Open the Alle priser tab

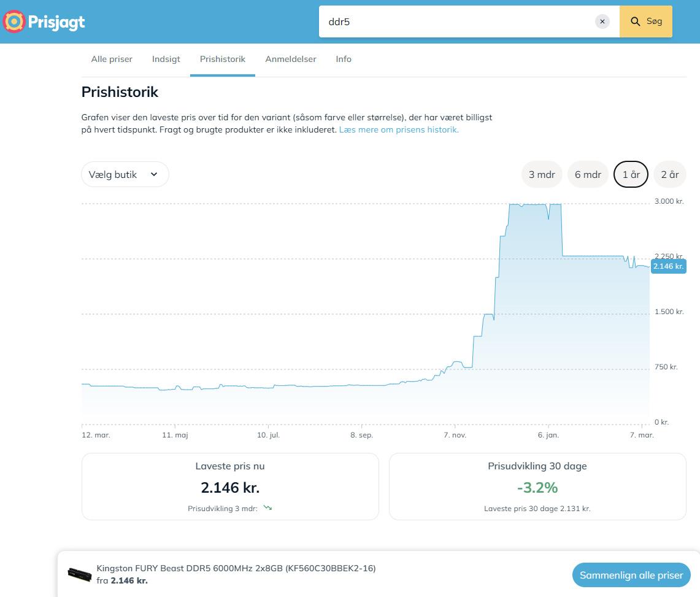[x=112, y=60]
